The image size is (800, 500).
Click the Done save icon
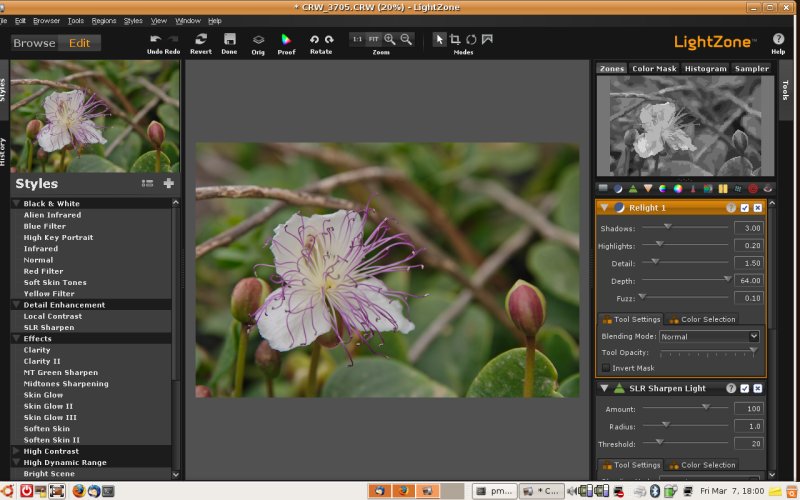tap(230, 39)
